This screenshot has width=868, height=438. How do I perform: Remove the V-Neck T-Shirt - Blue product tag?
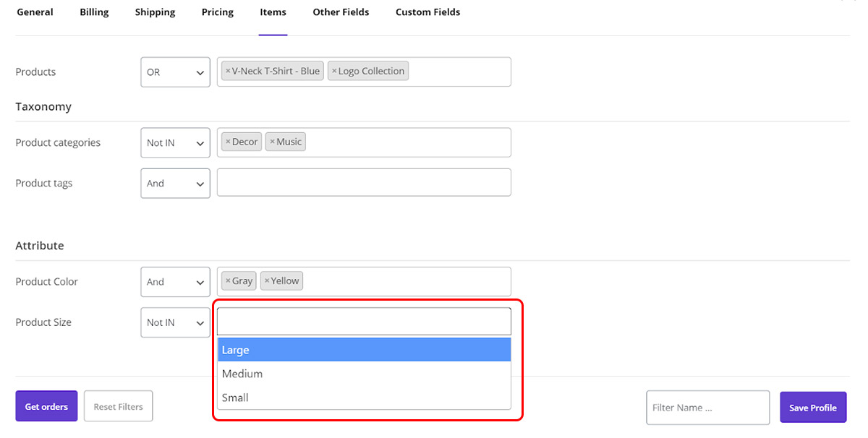[228, 72]
